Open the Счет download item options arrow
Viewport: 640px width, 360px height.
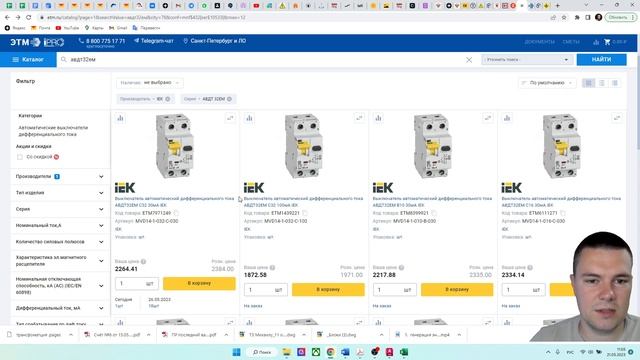[x=149, y=335]
